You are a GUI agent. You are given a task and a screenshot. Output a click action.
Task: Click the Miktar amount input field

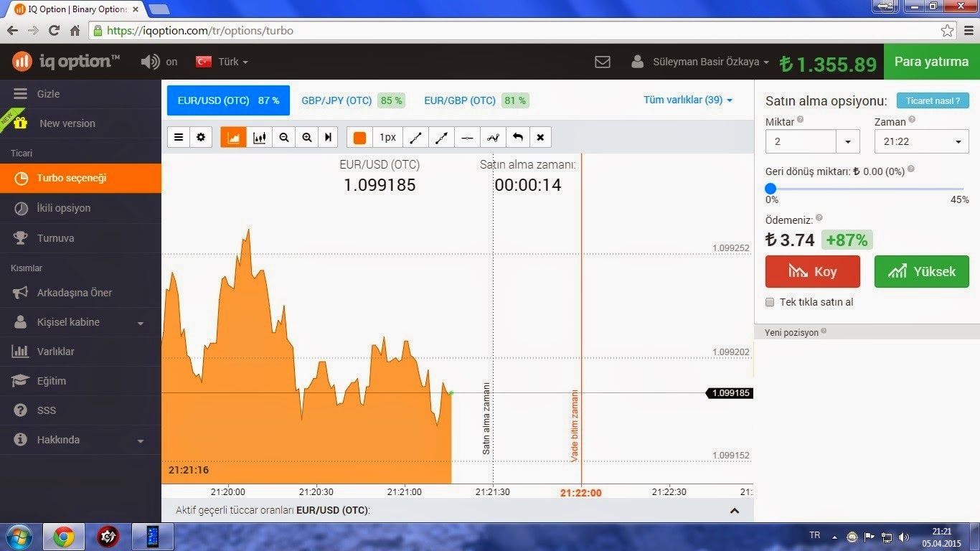coord(801,141)
